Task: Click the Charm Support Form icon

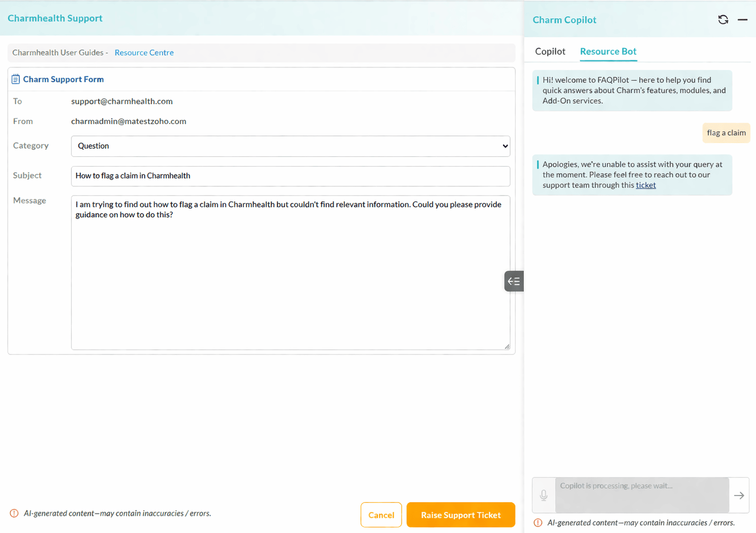Action: 16,79
